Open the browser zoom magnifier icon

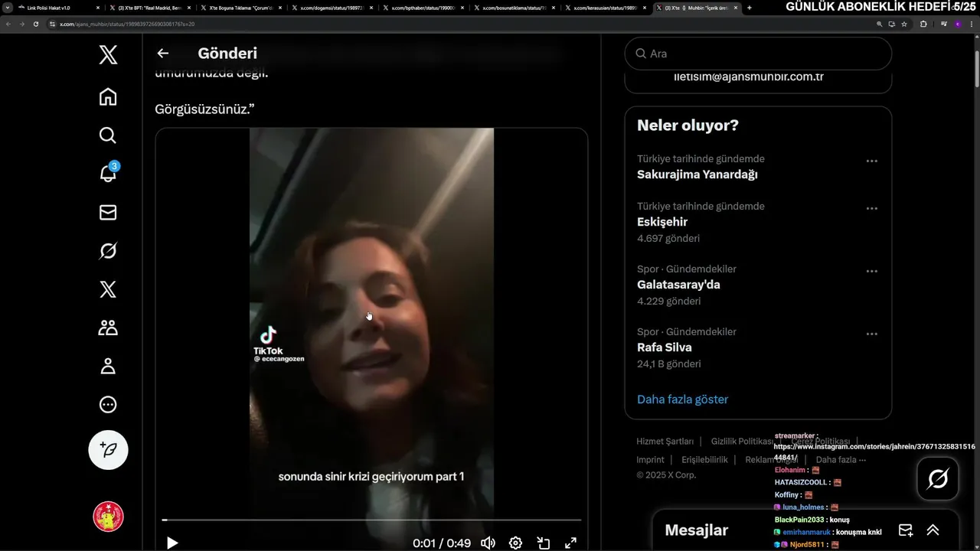[880, 24]
